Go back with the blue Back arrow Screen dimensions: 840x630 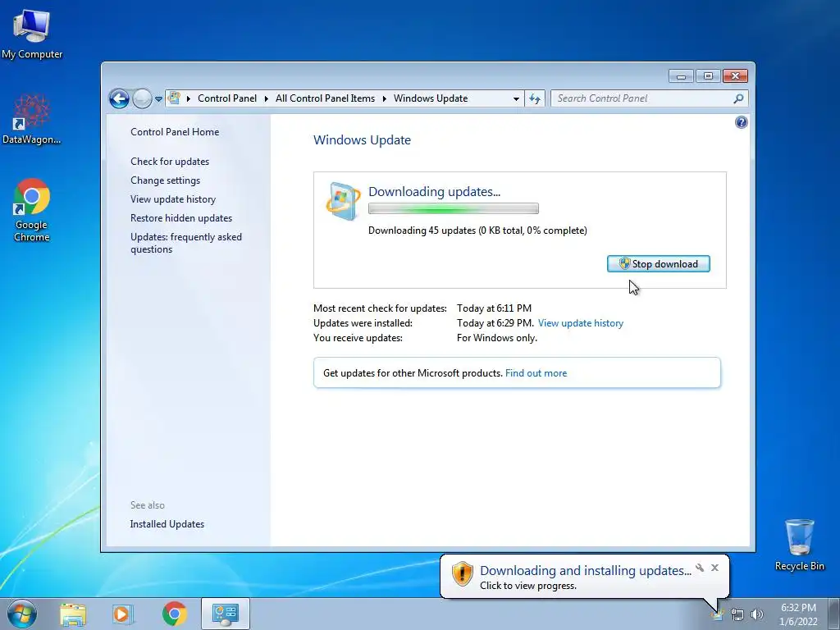[x=119, y=98]
